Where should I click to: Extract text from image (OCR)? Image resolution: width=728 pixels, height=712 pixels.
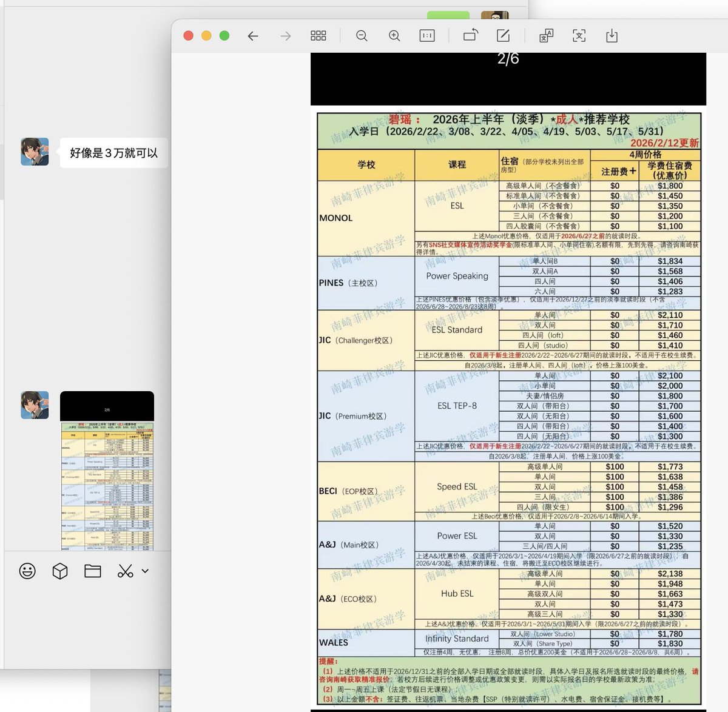tap(579, 36)
